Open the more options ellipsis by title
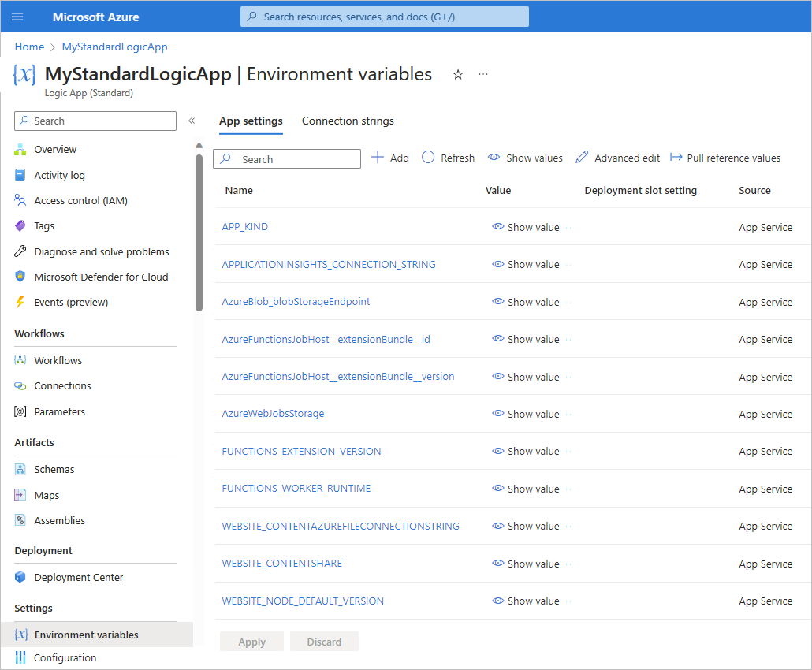The image size is (812, 670). (x=483, y=75)
